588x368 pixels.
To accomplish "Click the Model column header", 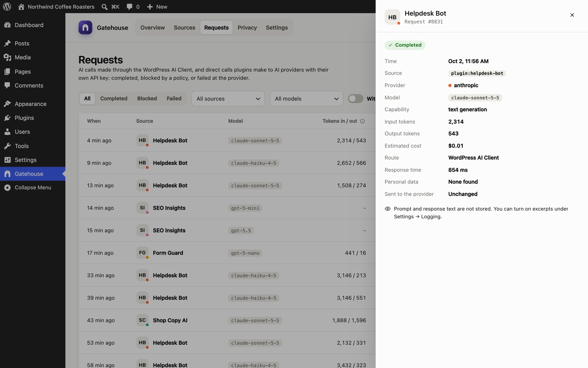I will pyautogui.click(x=236, y=121).
